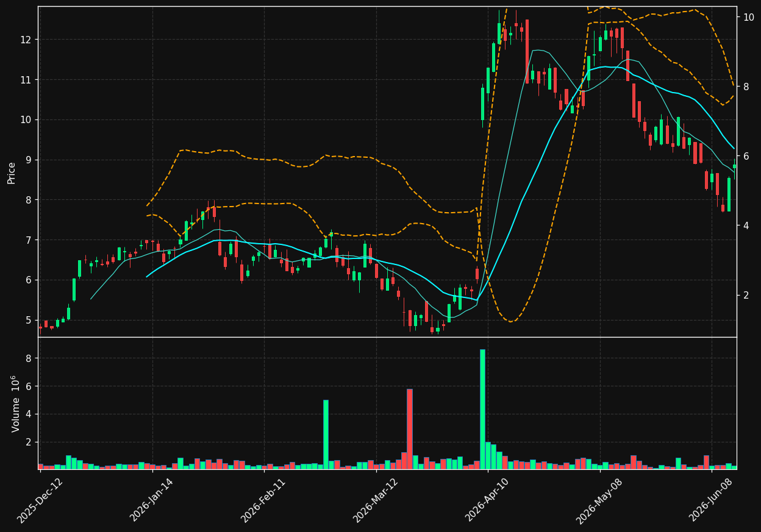
Task: Select the 4 tick on Volume axis
Action: 28,414
